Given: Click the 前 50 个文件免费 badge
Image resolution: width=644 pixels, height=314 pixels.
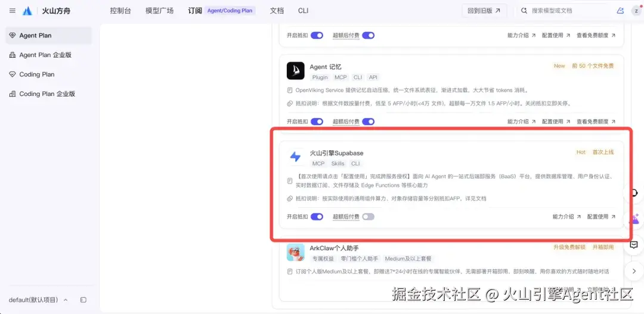Looking at the screenshot, I should click(593, 66).
